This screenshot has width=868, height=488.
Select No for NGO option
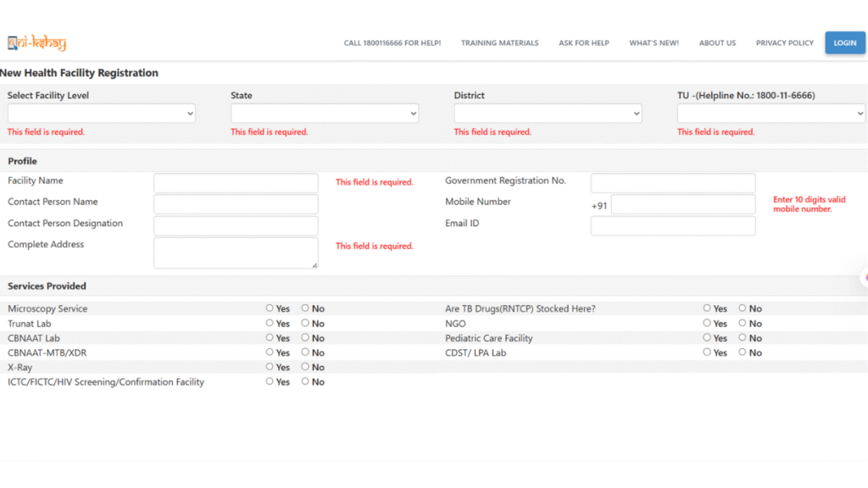click(743, 323)
